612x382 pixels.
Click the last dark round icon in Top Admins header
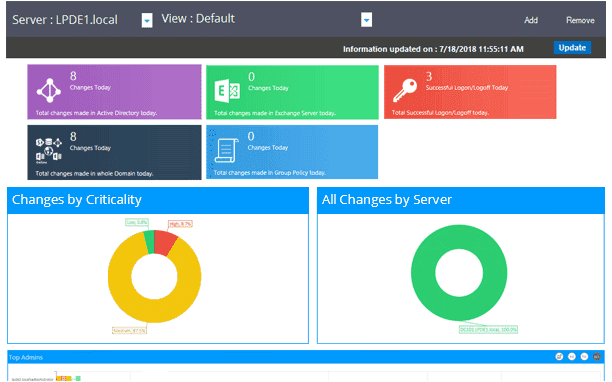(597, 357)
